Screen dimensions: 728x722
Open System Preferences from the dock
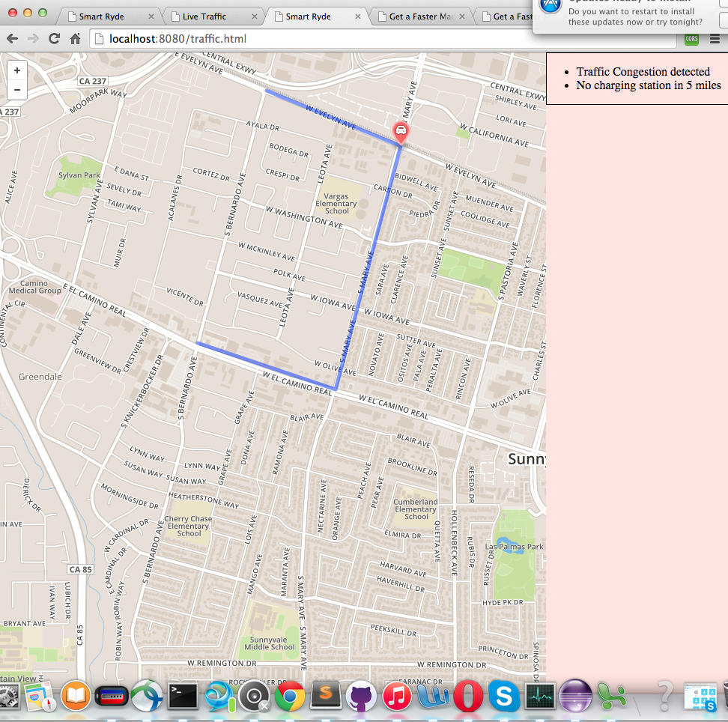(x=8, y=697)
